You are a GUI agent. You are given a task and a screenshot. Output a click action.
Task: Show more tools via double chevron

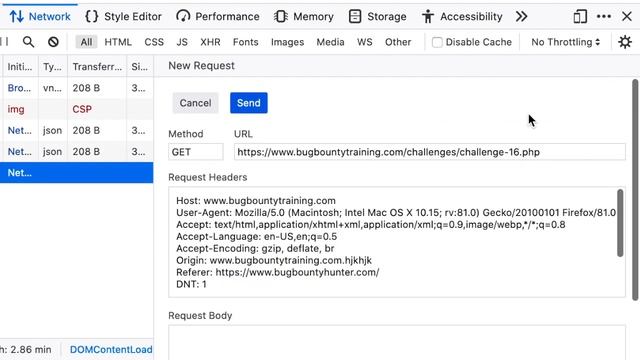[x=521, y=17]
